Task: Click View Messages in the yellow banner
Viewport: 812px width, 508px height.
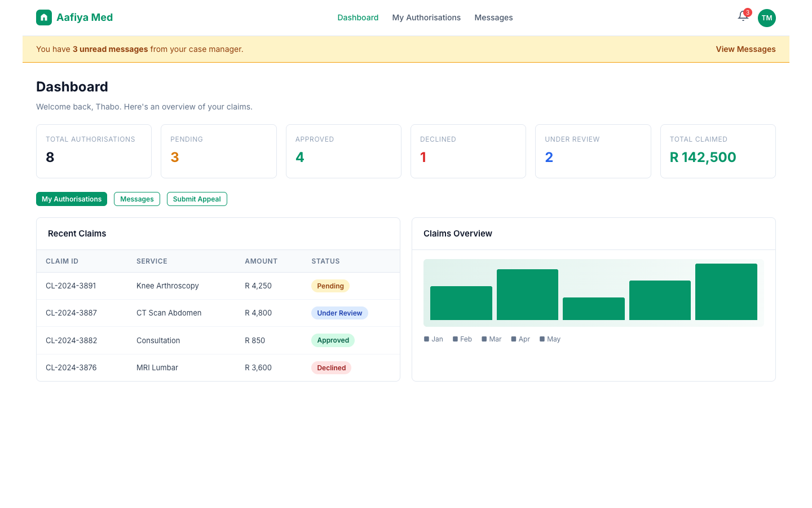Action: [x=745, y=49]
